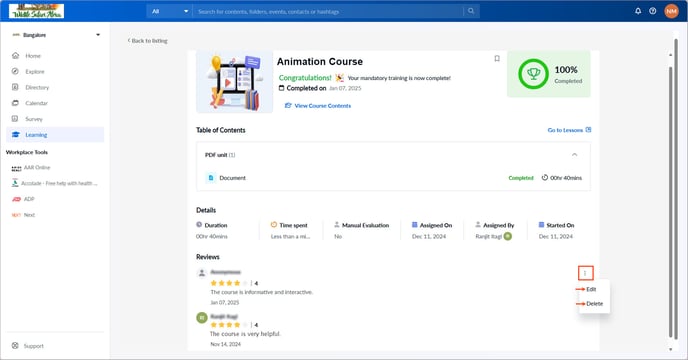
Task: Click the review text 'The course is very helpful.'
Action: 245,334
